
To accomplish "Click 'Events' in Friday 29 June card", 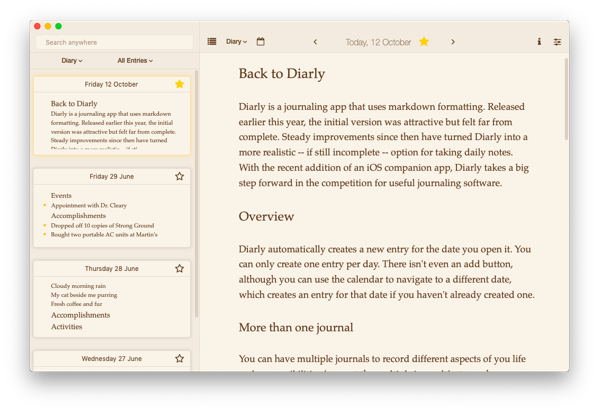I will point(61,196).
